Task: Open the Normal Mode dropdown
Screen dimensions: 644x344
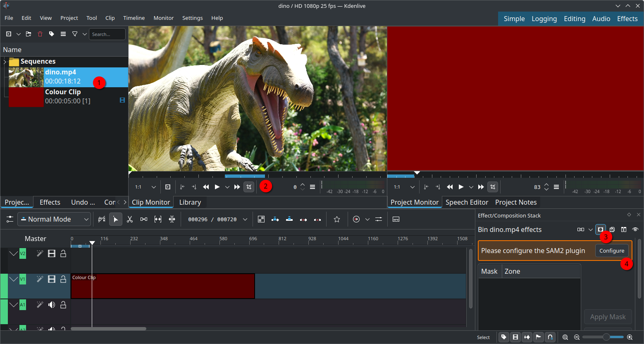Action: click(x=54, y=220)
